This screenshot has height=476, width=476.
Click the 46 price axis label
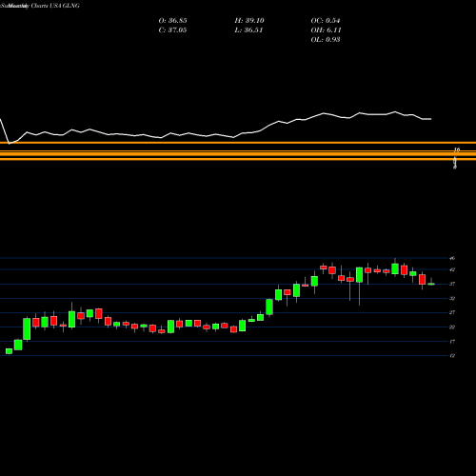pos(452,258)
